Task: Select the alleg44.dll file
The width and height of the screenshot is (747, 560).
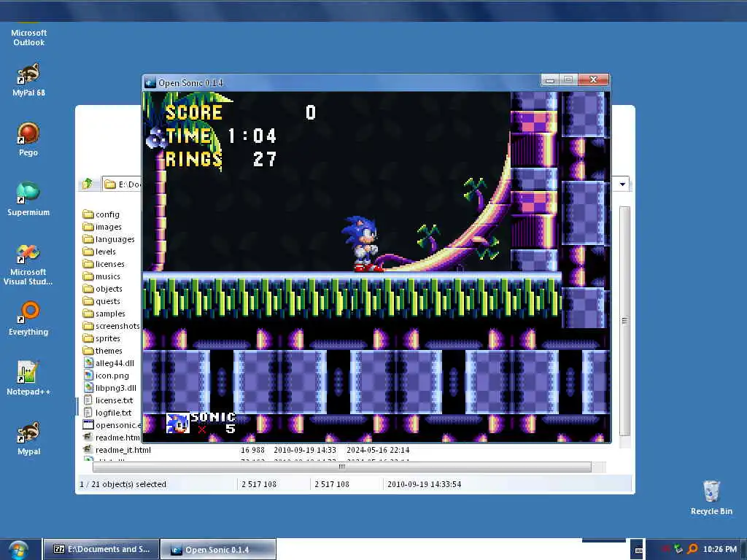Action: [x=109, y=363]
